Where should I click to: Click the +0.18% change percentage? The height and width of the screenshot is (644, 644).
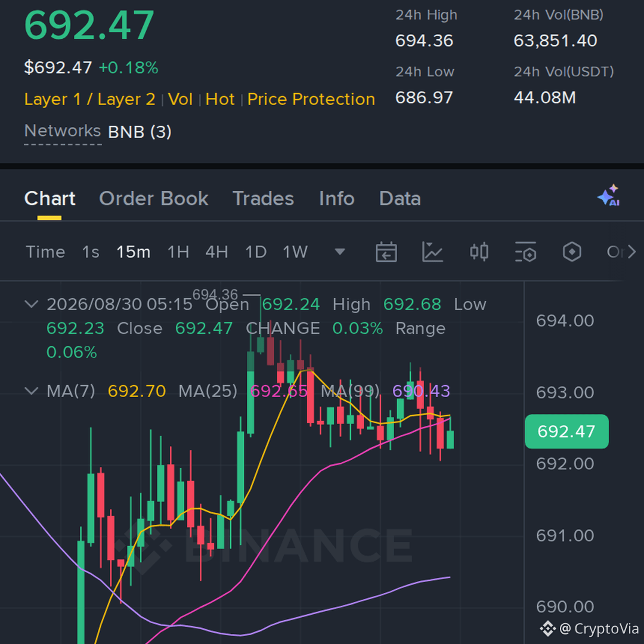click(x=129, y=68)
